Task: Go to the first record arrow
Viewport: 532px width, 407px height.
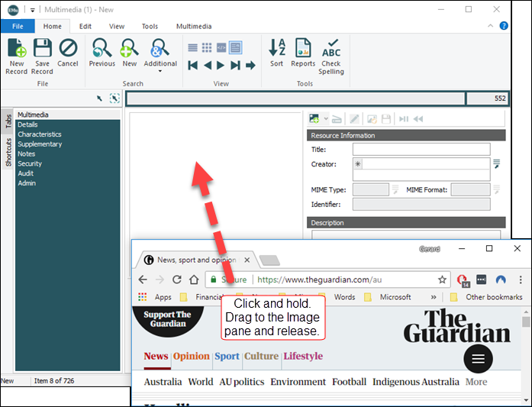Action: (x=193, y=66)
